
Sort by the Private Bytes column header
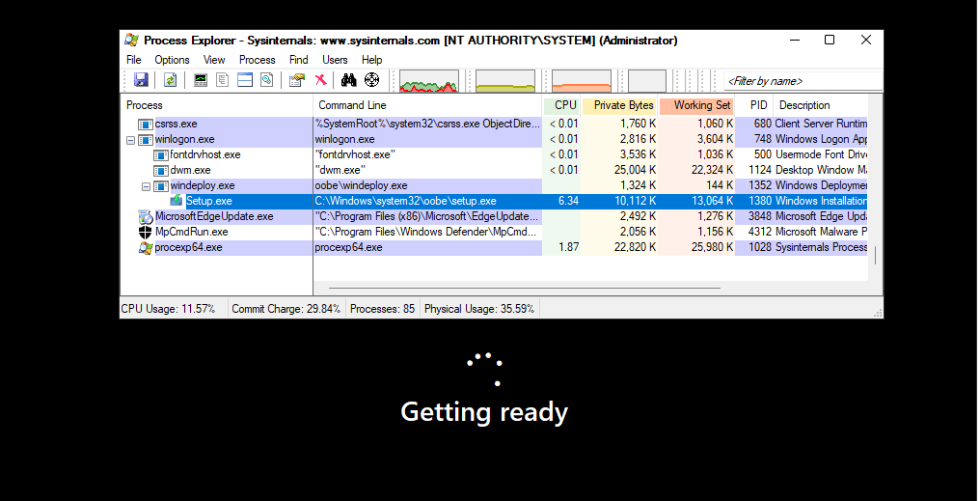(x=619, y=105)
